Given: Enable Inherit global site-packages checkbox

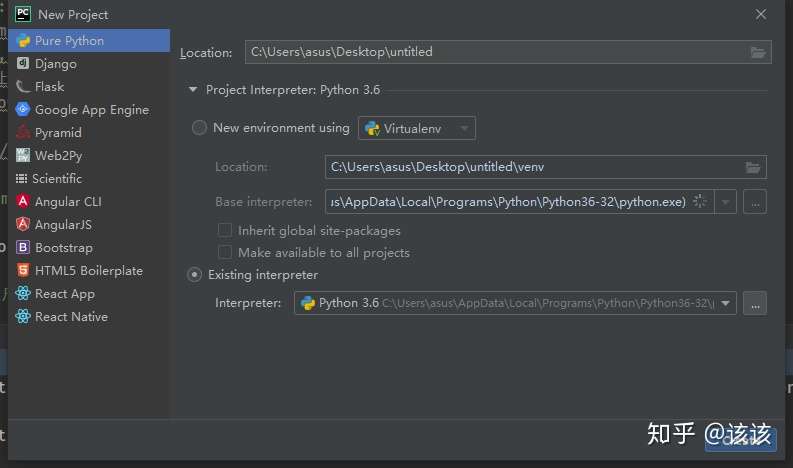Looking at the screenshot, I should pyautogui.click(x=225, y=231).
